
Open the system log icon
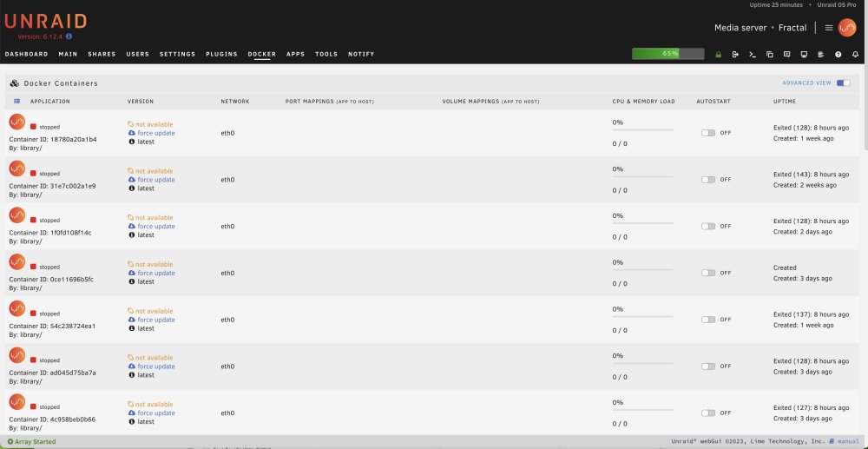[x=821, y=54]
